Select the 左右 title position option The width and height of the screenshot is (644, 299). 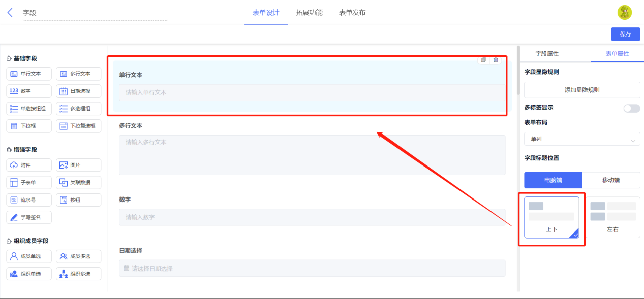pyautogui.click(x=613, y=217)
